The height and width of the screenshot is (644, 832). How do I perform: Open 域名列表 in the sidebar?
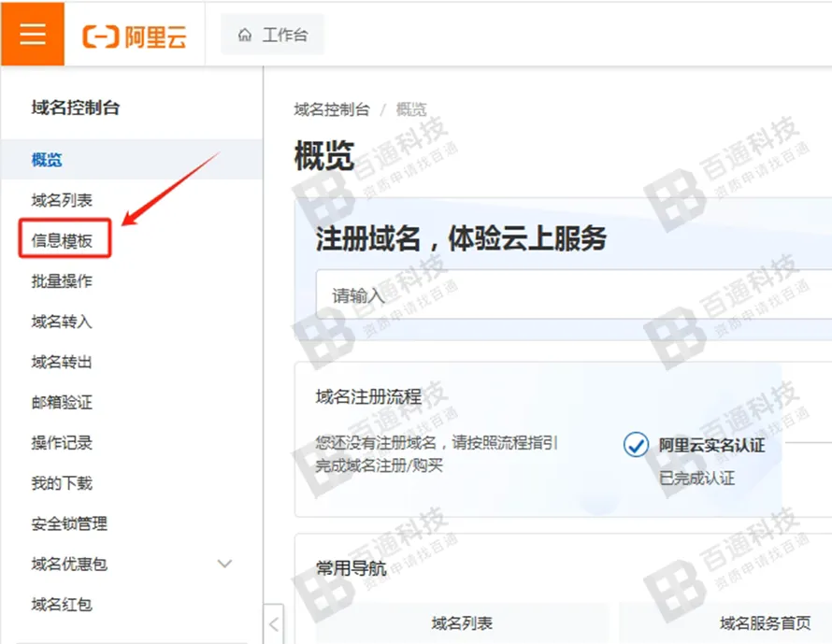click(62, 200)
